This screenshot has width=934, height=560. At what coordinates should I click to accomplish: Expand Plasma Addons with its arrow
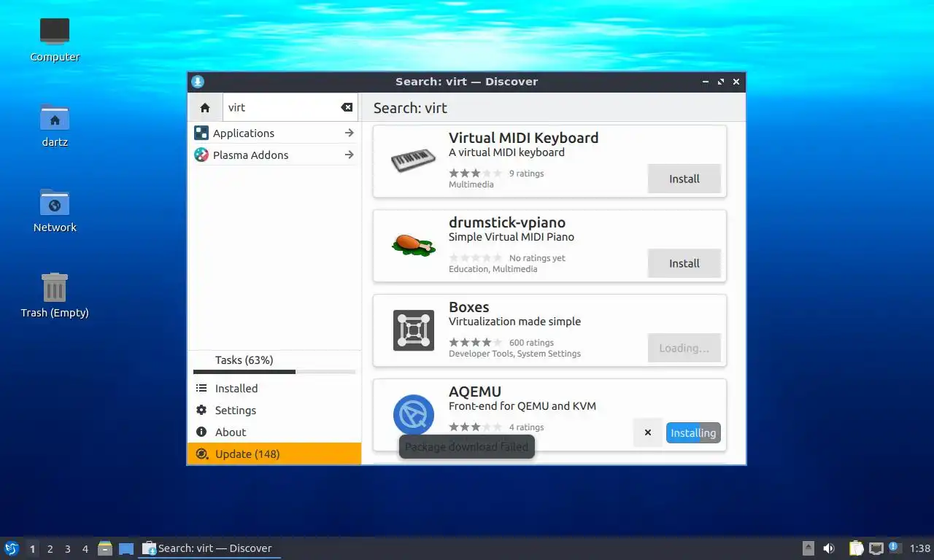(349, 155)
